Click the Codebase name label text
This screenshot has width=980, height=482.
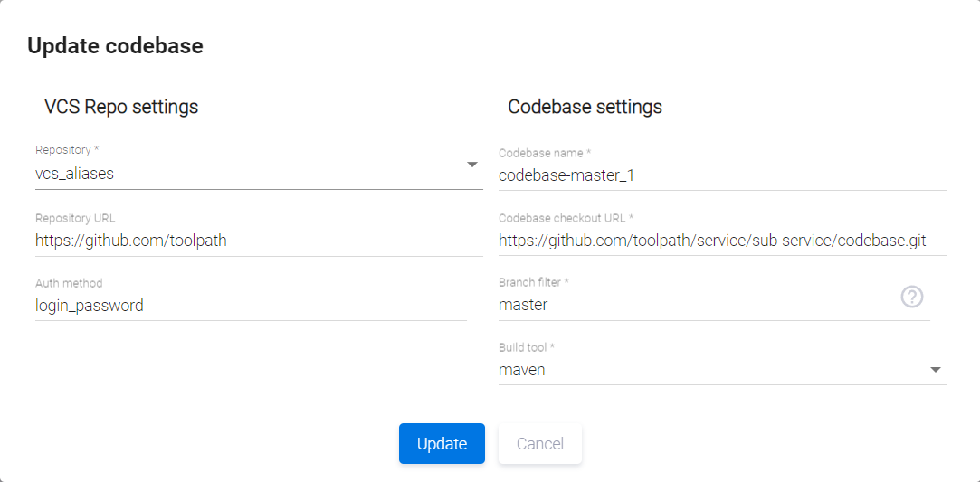coord(544,153)
